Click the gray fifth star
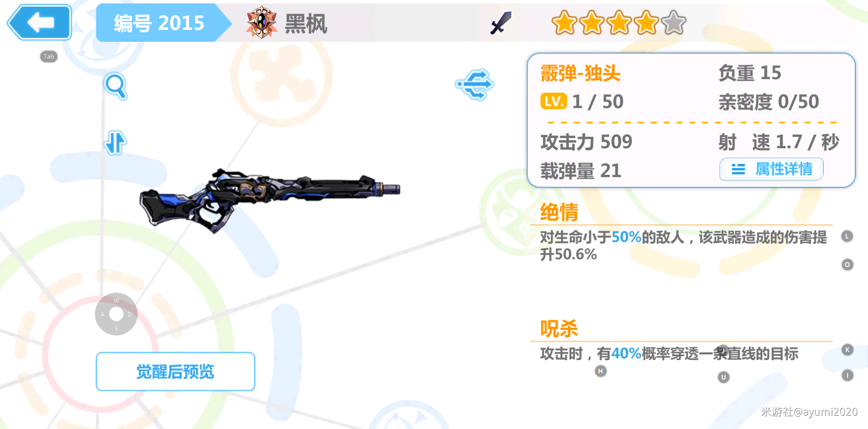The width and height of the screenshot is (868, 429). coord(674,23)
